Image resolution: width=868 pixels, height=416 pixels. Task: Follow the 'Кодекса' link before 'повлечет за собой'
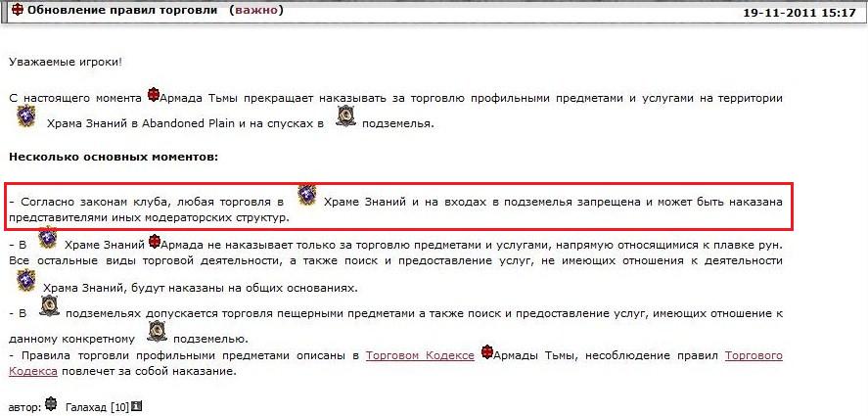(33, 371)
